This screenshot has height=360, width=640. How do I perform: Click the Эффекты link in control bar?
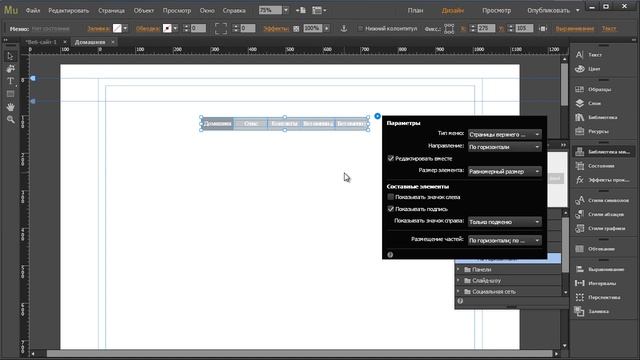click(276, 29)
